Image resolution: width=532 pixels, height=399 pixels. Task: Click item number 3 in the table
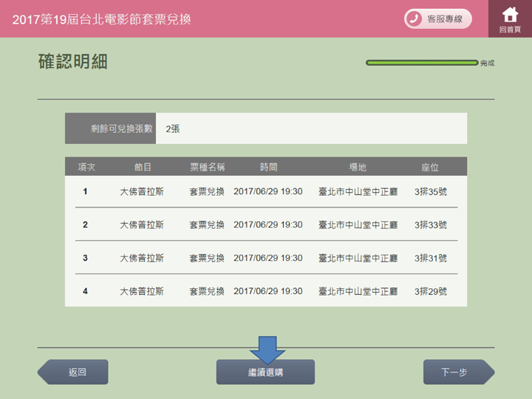coord(85,258)
